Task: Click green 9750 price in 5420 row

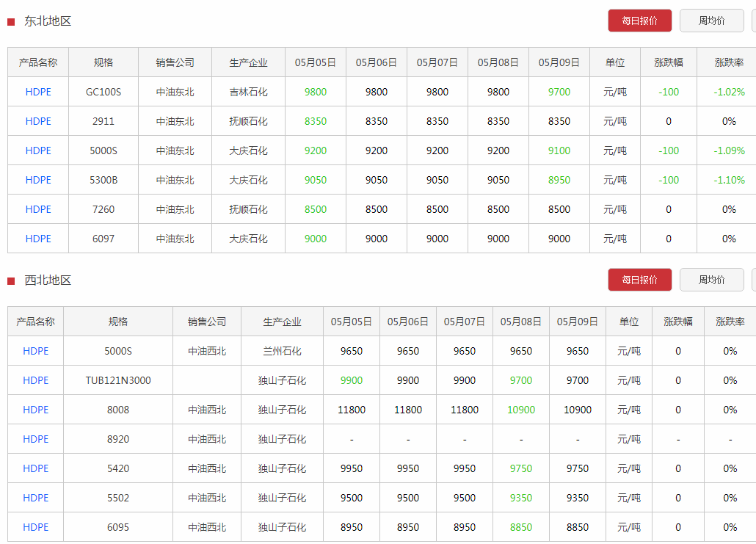Action: 521,469
